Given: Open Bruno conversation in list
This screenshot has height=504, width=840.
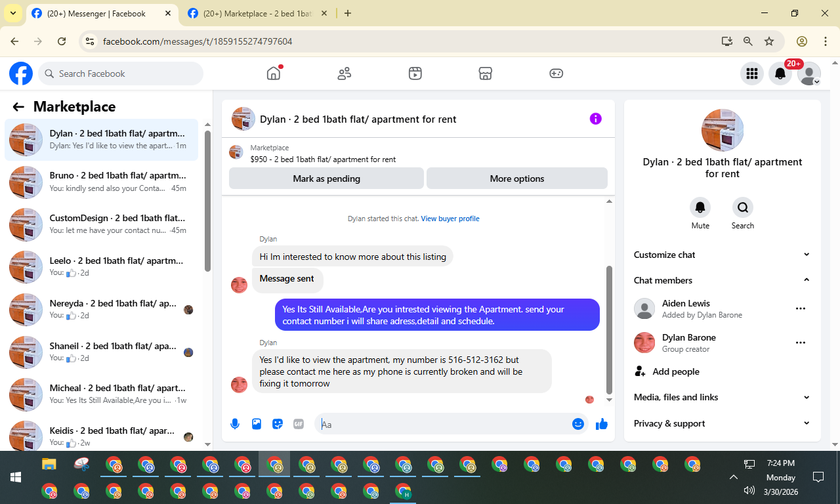Looking at the screenshot, I should click(101, 182).
